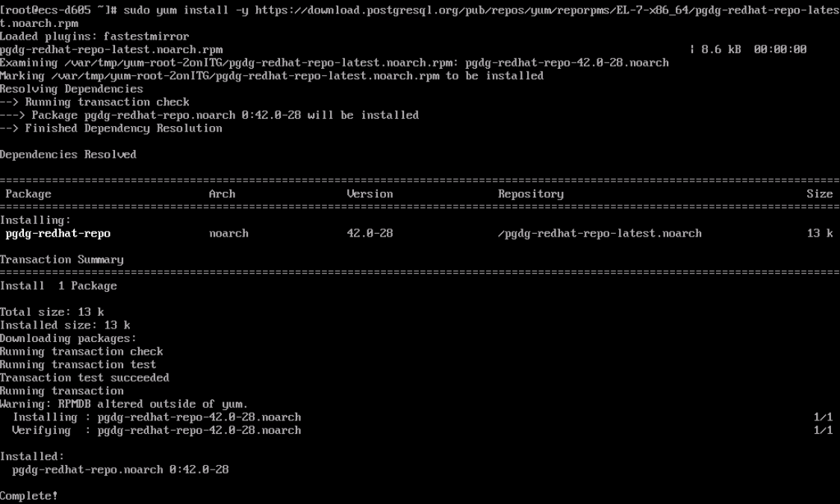
Task: Click the '13 k' value in the Size column
Action: click(820, 234)
